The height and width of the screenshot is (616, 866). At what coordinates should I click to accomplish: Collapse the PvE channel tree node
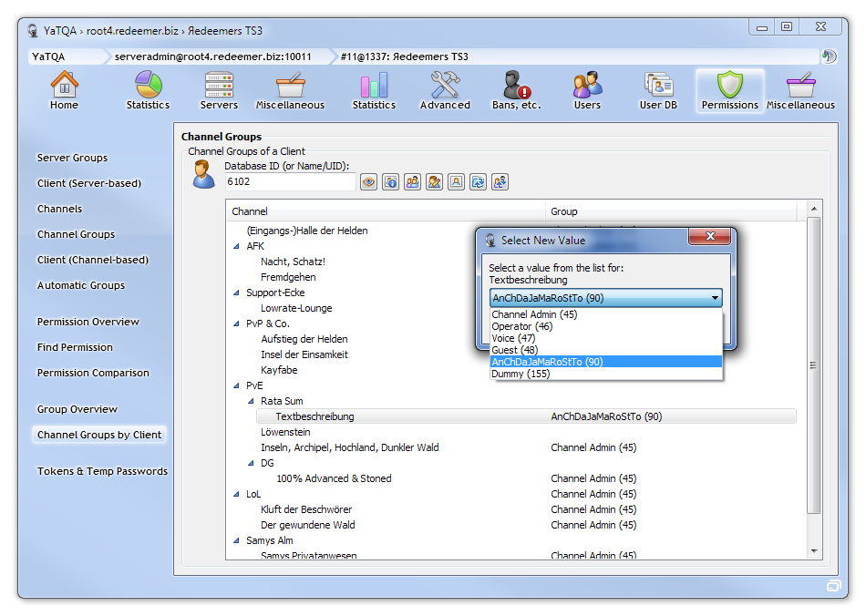point(237,385)
